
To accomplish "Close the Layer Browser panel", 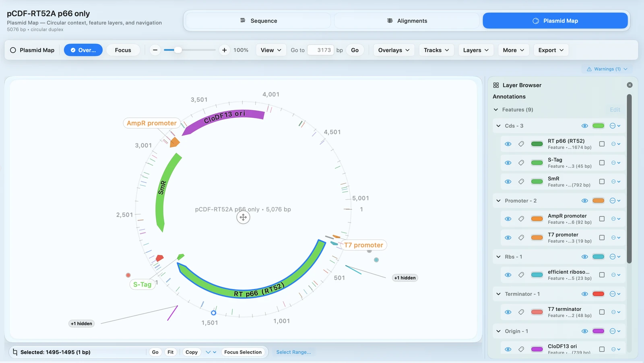I will (x=630, y=85).
